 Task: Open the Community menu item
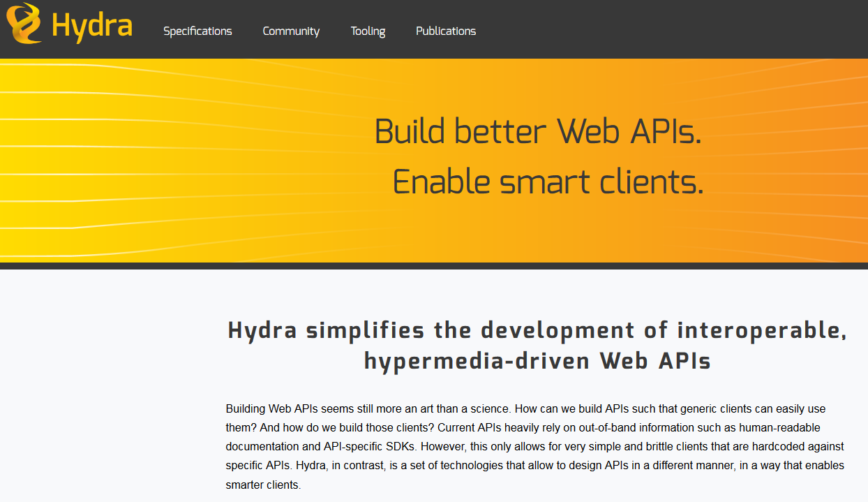[291, 31]
